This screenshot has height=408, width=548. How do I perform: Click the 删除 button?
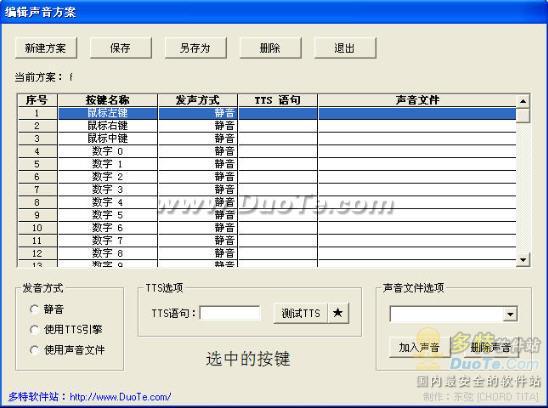270,48
